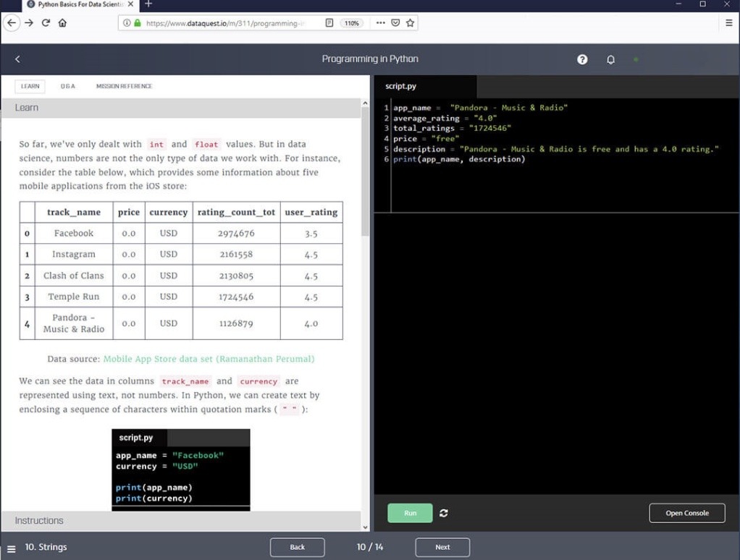Collapse the Learn section header
This screenshot has height=560, width=740.
click(x=181, y=108)
